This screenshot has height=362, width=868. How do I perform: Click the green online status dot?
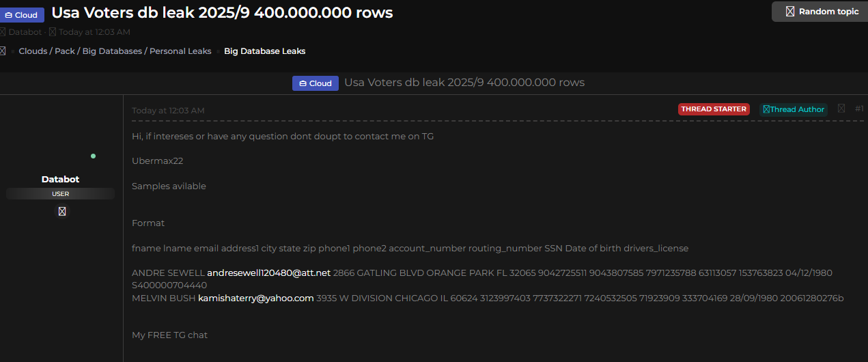pyautogui.click(x=93, y=156)
